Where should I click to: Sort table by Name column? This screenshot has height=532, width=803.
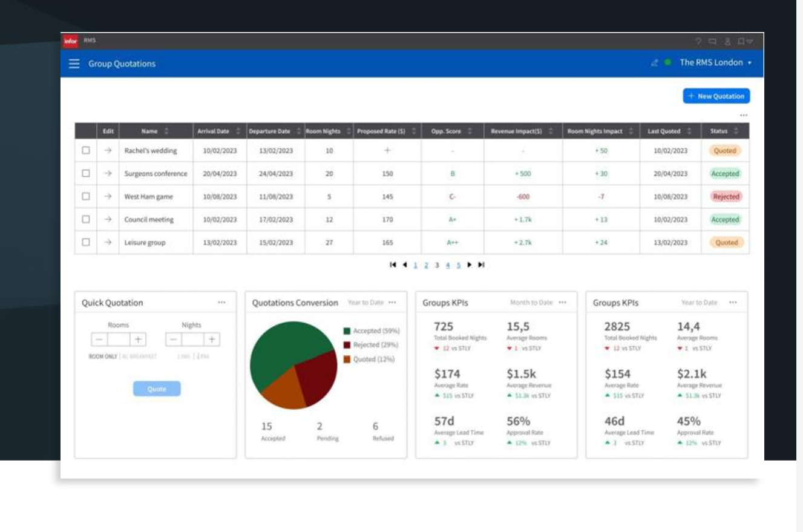(x=167, y=131)
